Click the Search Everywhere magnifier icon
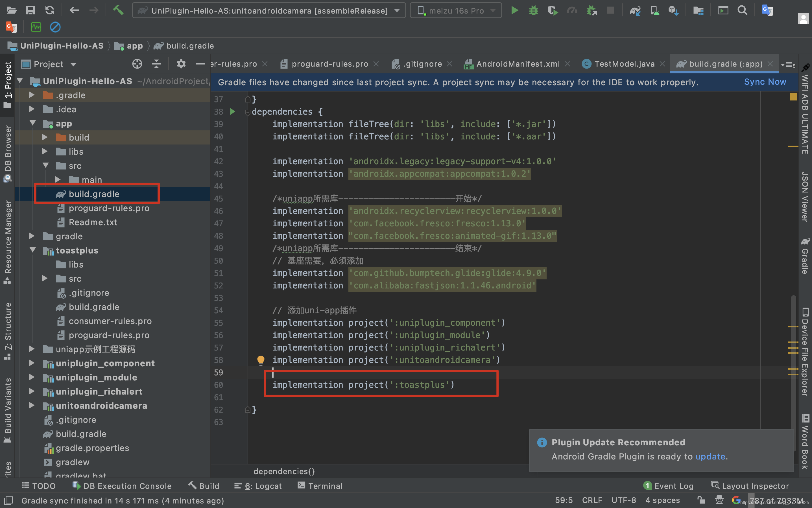Viewport: 812px width, 508px height. pos(742,10)
